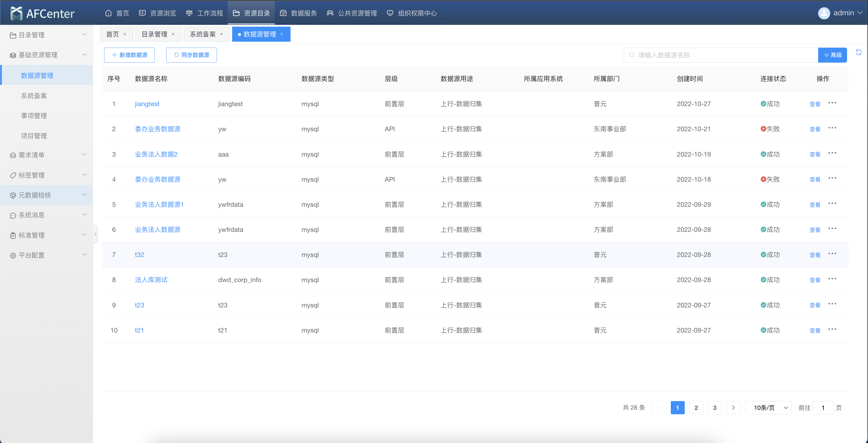
Task: Click the dwd_corp_info code cell
Action: tap(240, 280)
